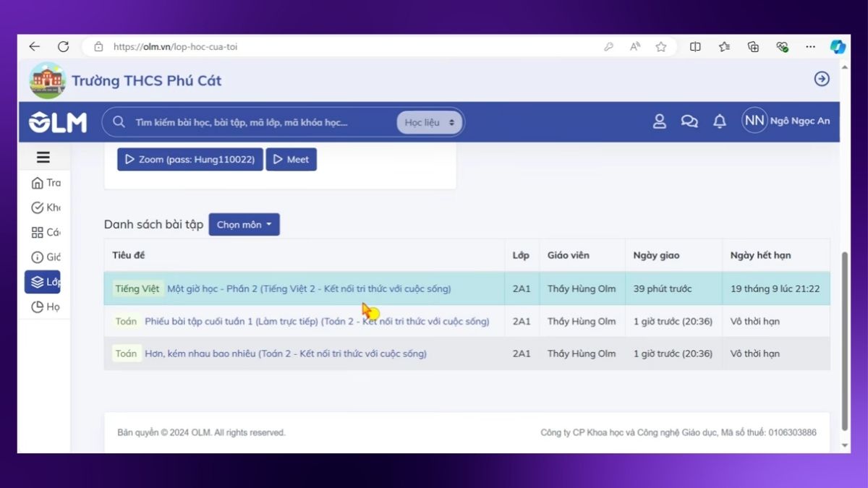Image resolution: width=868 pixels, height=488 pixels.
Task: Open Hơn, kém nhau bao nhiêu assignment
Action: coord(286,354)
